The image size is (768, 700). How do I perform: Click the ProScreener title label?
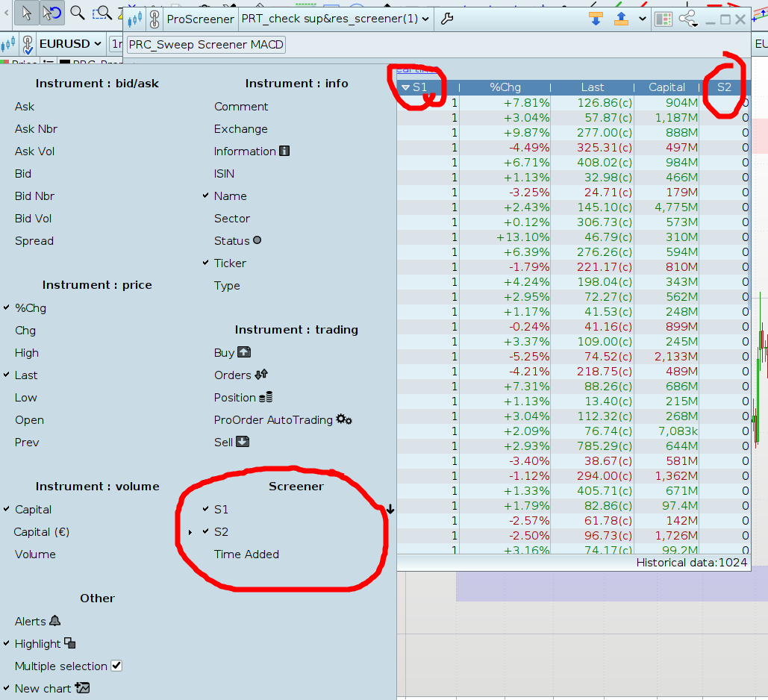pos(200,19)
